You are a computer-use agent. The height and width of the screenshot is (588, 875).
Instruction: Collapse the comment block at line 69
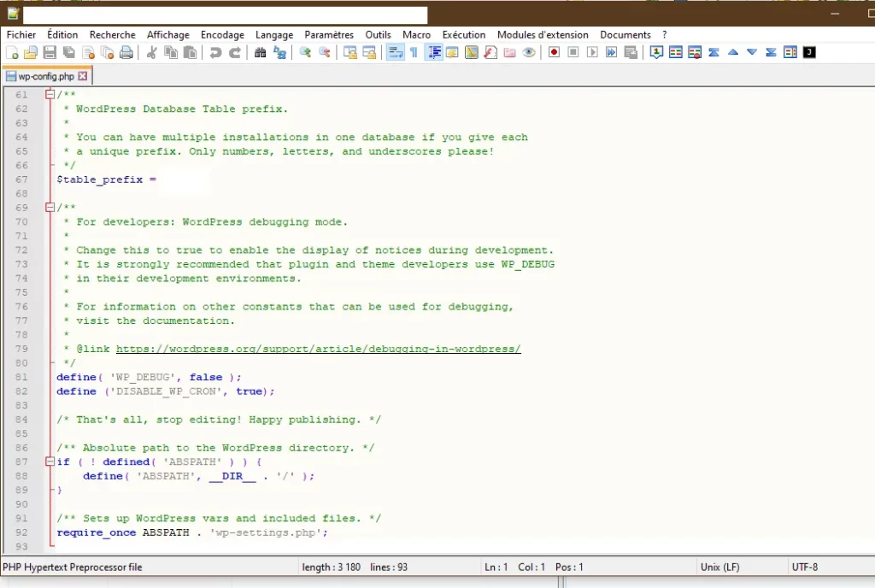coord(50,208)
